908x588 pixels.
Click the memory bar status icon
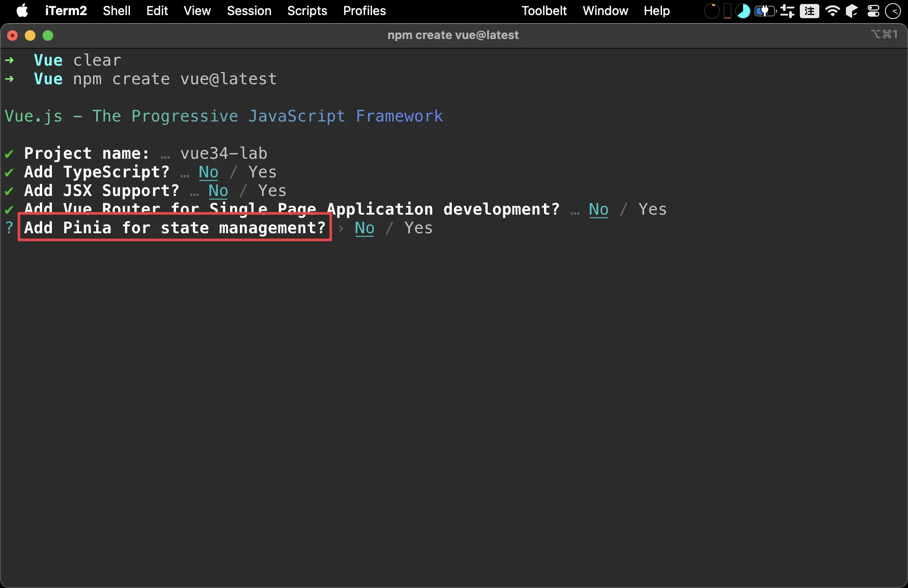click(x=728, y=11)
